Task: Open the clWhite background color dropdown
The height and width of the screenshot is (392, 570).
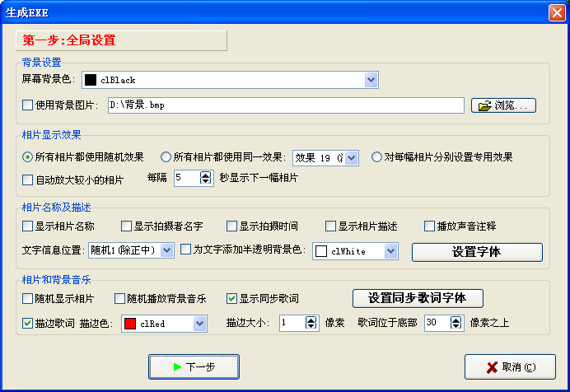Action: tap(390, 251)
